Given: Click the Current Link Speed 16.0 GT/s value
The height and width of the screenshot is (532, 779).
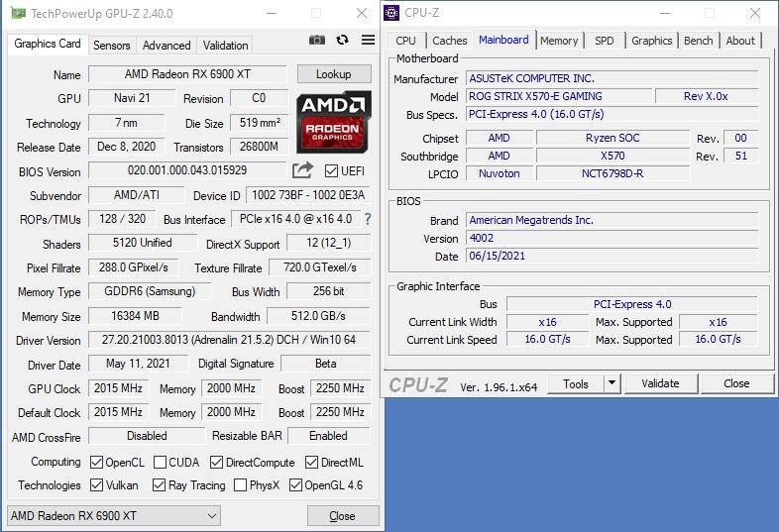Looking at the screenshot, I should point(547,339).
